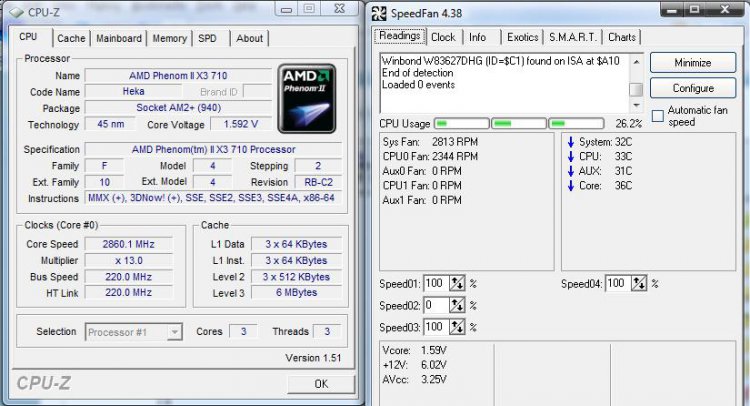750x406 pixels.
Task: Click the Speed02 value field
Action: (x=436, y=305)
